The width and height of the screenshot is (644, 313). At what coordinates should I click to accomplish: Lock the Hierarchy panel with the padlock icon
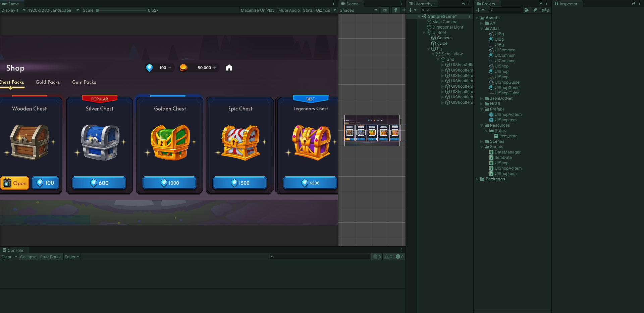[463, 4]
